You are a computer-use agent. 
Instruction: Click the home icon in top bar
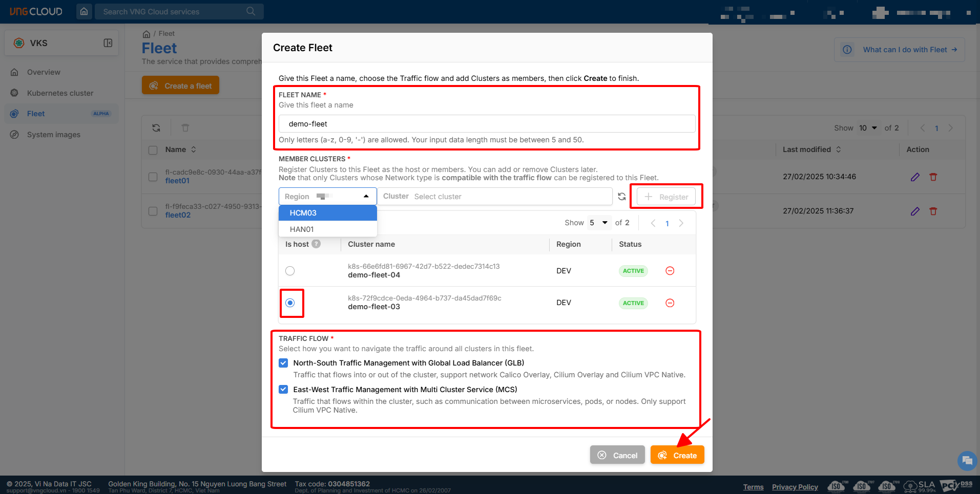coord(84,11)
